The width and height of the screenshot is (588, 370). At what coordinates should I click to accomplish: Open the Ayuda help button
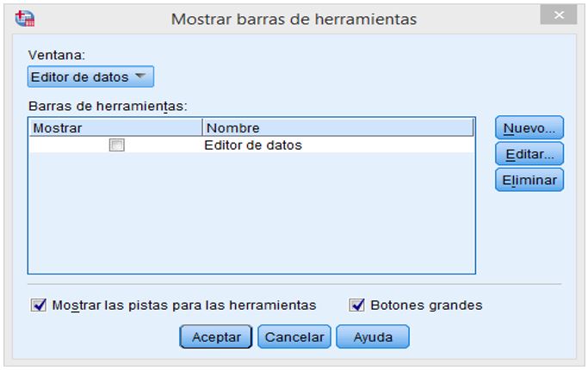coord(373,336)
